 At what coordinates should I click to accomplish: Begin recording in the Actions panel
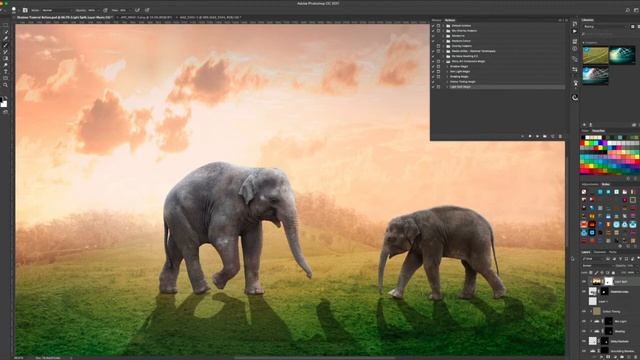pyautogui.click(x=530, y=136)
